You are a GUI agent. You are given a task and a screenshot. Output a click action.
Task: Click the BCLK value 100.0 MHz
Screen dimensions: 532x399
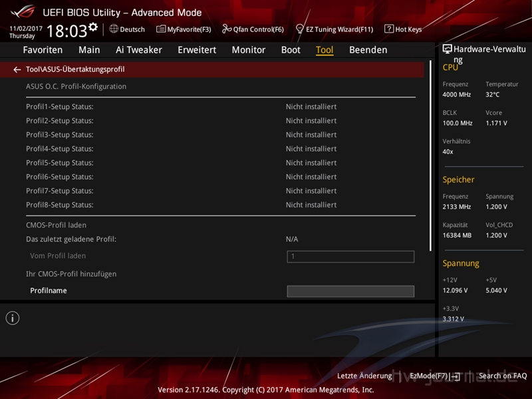[458, 123]
